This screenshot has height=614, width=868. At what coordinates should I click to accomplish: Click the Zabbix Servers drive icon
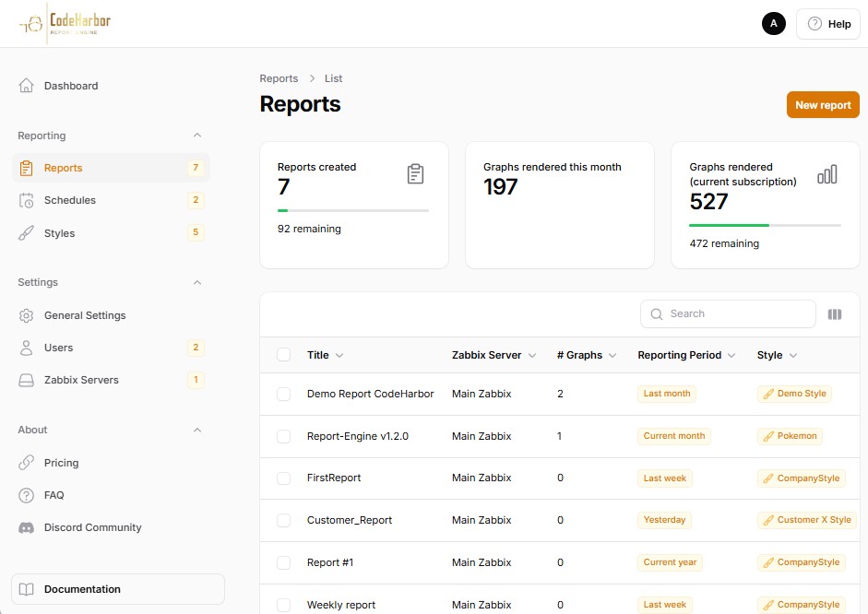pos(26,380)
